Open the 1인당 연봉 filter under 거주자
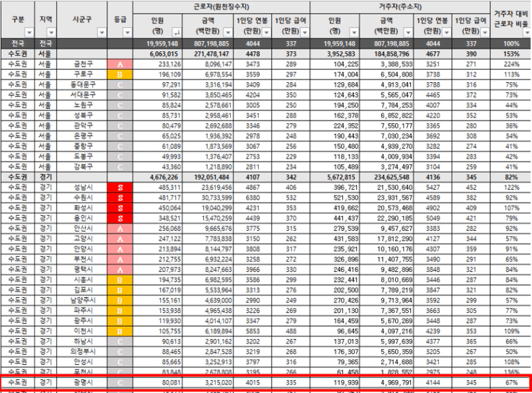Image resolution: width=532 pixels, height=393 pixels. [446, 32]
